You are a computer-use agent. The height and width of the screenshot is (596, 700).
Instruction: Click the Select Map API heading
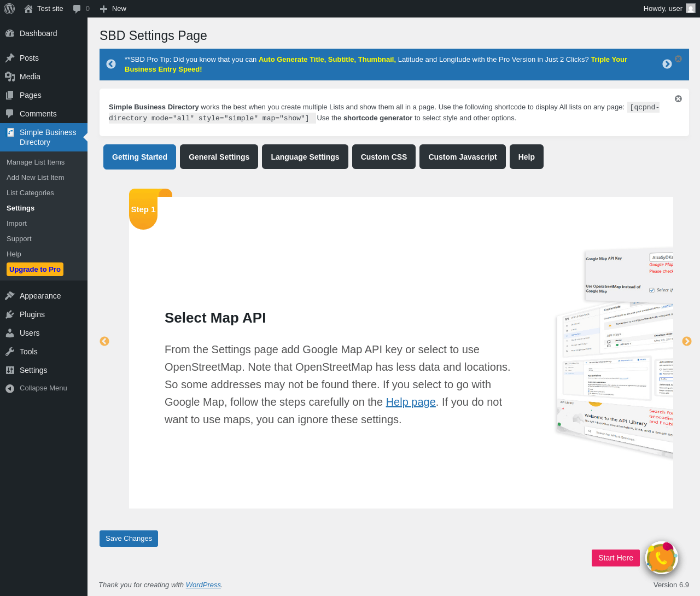(215, 318)
